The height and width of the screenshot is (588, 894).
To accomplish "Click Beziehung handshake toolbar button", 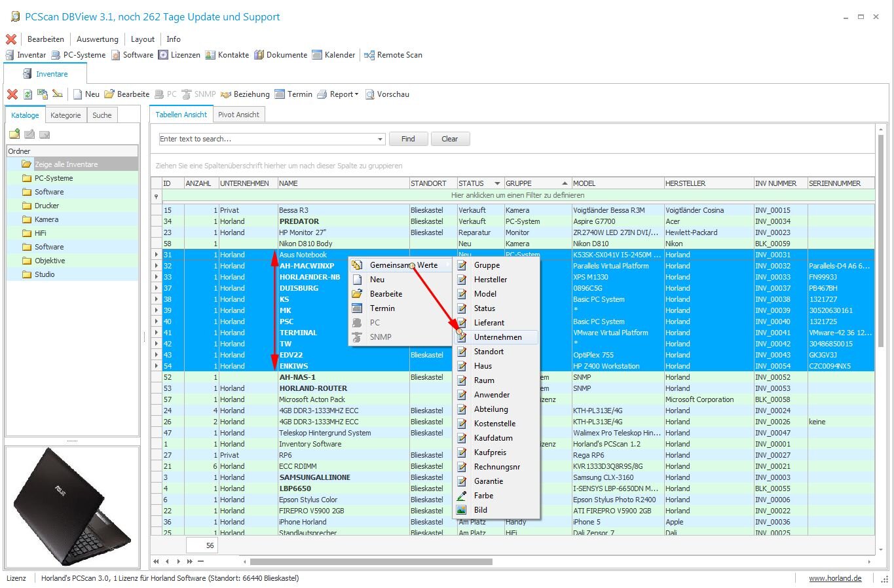I will 246,94.
